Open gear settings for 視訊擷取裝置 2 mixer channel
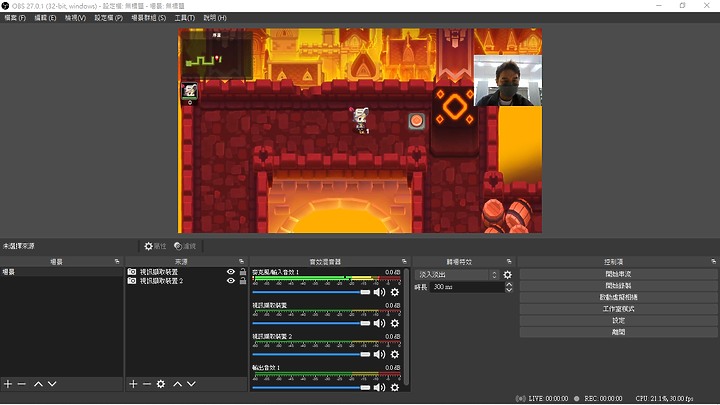 (x=394, y=354)
